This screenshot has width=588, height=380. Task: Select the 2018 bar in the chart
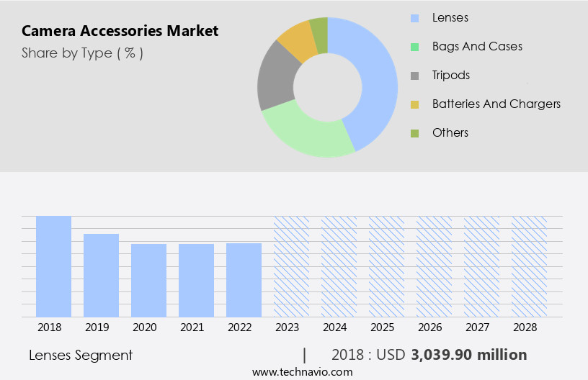point(54,266)
